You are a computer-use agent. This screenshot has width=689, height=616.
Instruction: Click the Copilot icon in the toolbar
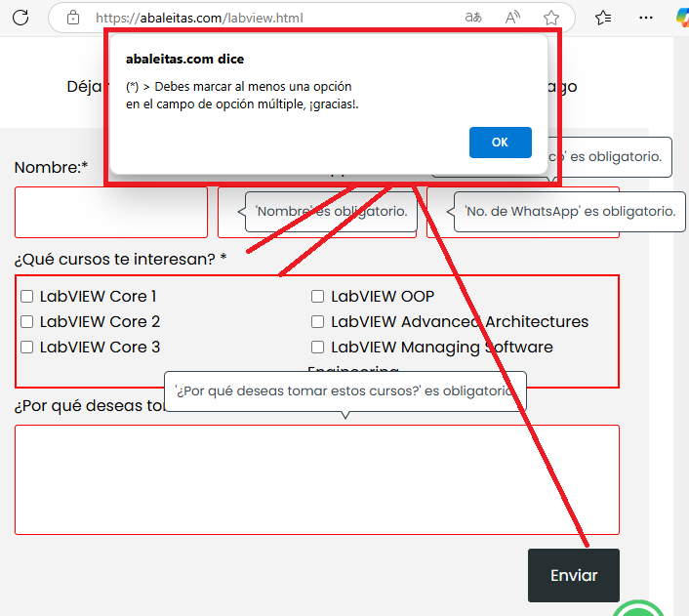(683, 18)
